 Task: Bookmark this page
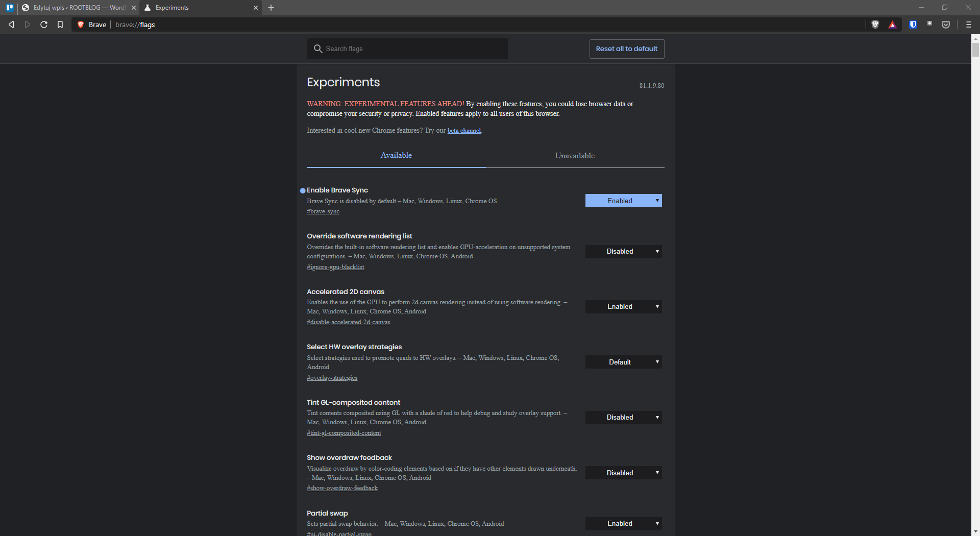60,25
